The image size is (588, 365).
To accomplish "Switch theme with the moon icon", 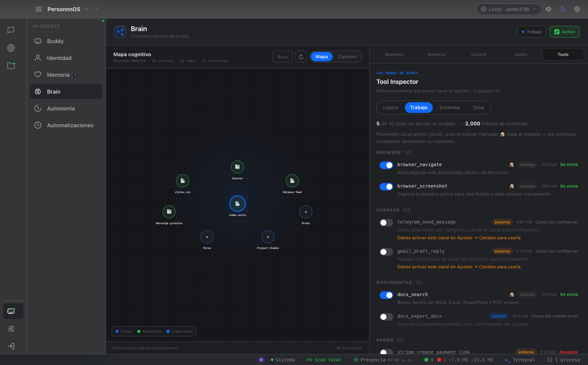I will tap(563, 9).
